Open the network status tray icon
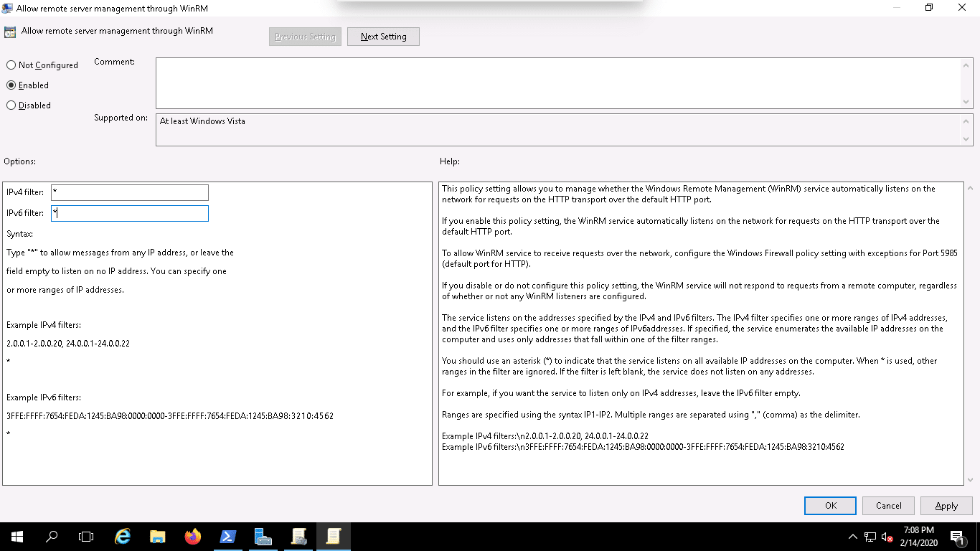This screenshot has width=980, height=551. point(870,537)
